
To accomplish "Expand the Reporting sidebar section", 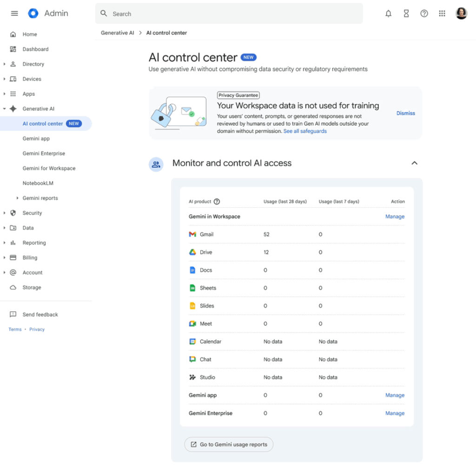I will (x=4, y=243).
